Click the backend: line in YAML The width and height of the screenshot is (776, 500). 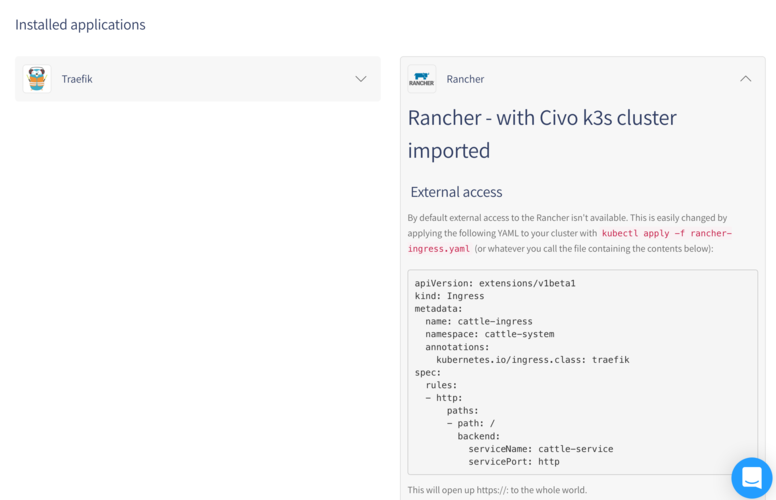[479, 436]
